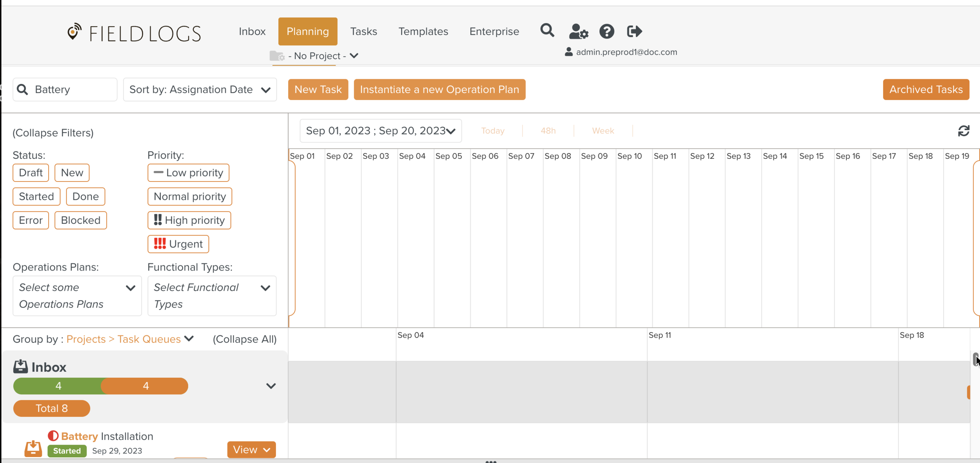Click the Inbox tray icon heading
This screenshot has width=980, height=463.
click(20, 367)
